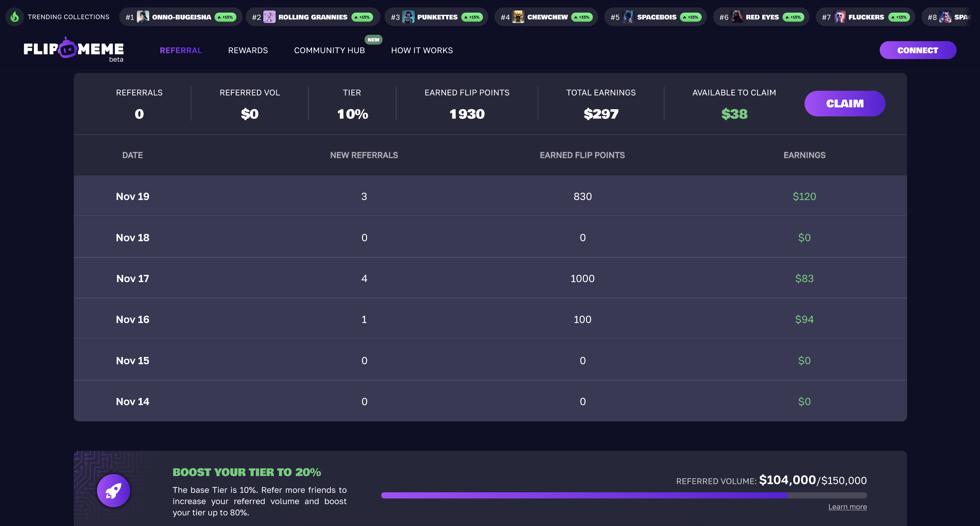This screenshot has width=980, height=526.
Task: Open How It Works page
Action: (x=422, y=50)
